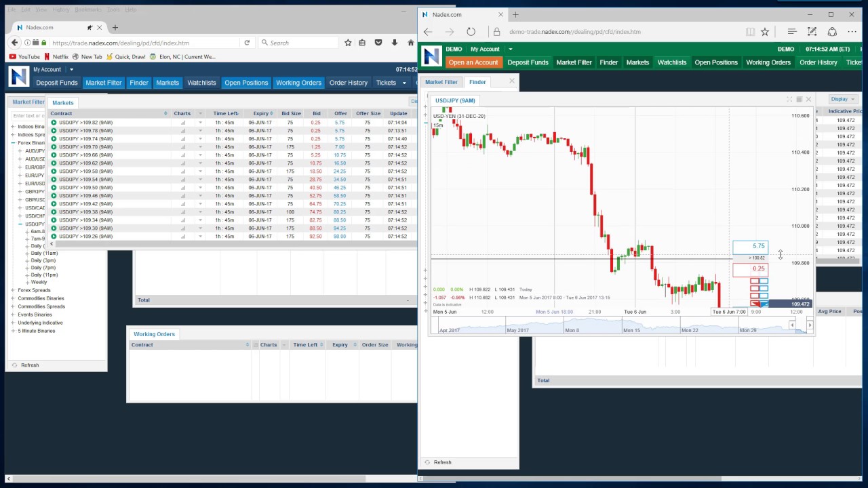The width and height of the screenshot is (868, 488).
Task: Open the Firefox History menu
Action: click(60, 9)
